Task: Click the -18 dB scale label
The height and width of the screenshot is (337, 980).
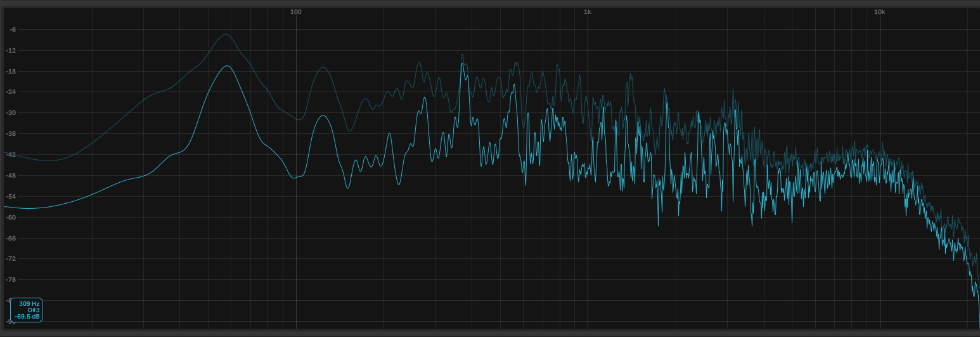Action: click(x=11, y=71)
